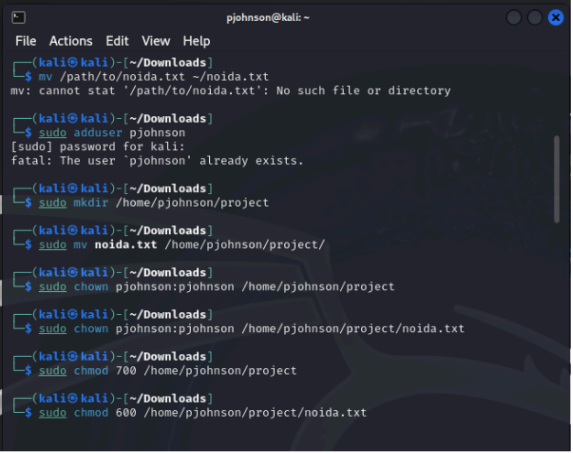Click the terminal icon in title bar

pos(18,17)
